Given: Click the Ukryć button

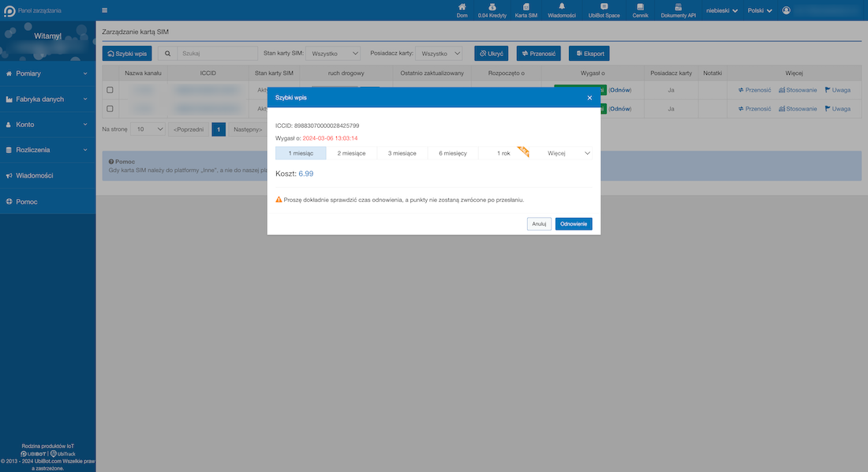Looking at the screenshot, I should pos(491,54).
